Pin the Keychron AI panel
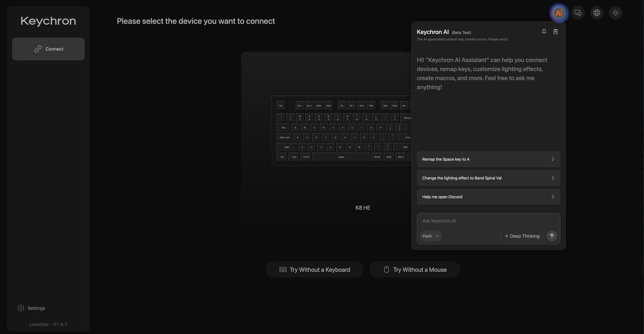 pos(544,32)
